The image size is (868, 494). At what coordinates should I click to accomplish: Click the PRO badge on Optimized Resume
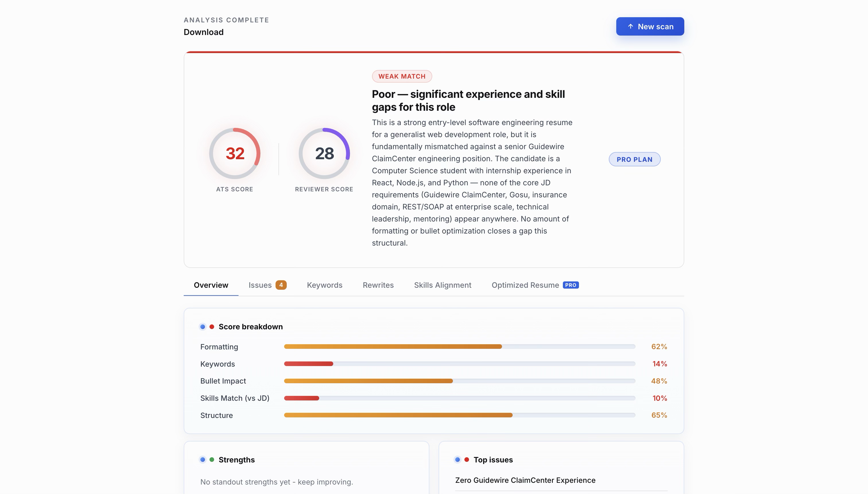click(570, 285)
